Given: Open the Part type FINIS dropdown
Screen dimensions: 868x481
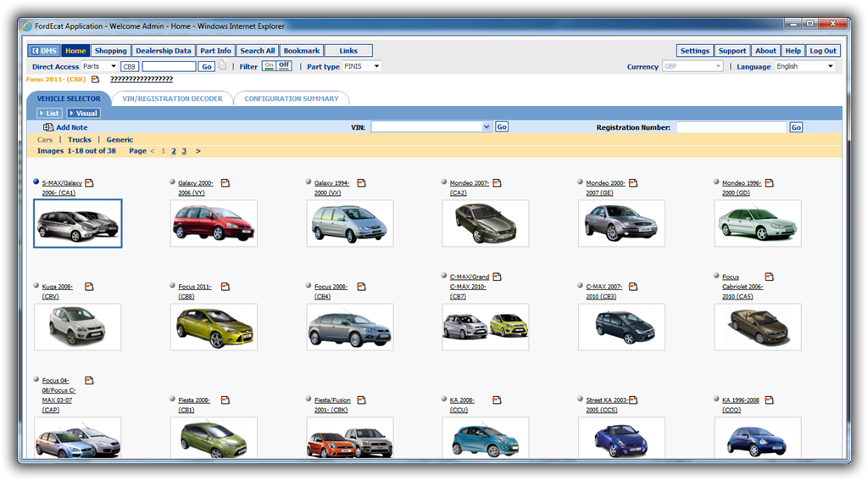Looking at the screenshot, I should click(361, 66).
